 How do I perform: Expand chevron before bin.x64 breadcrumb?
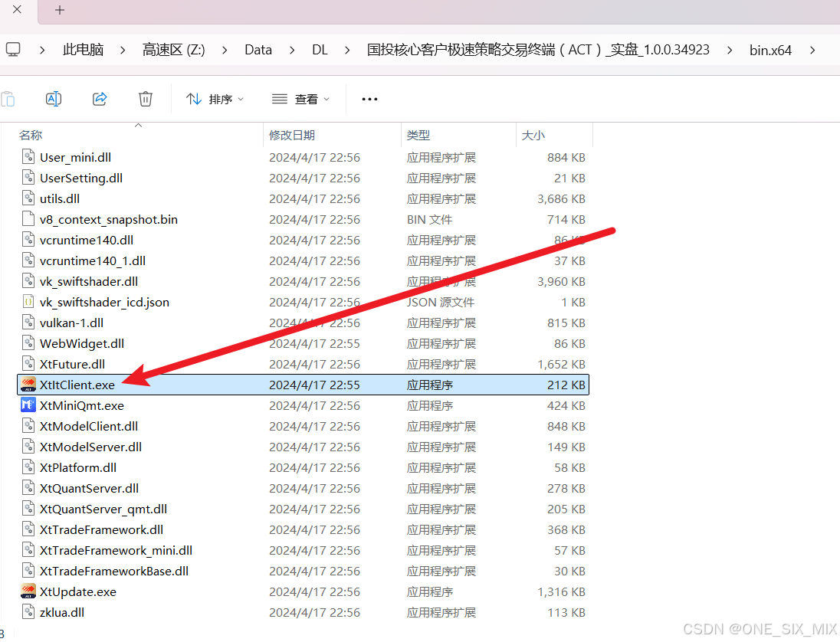(x=730, y=50)
